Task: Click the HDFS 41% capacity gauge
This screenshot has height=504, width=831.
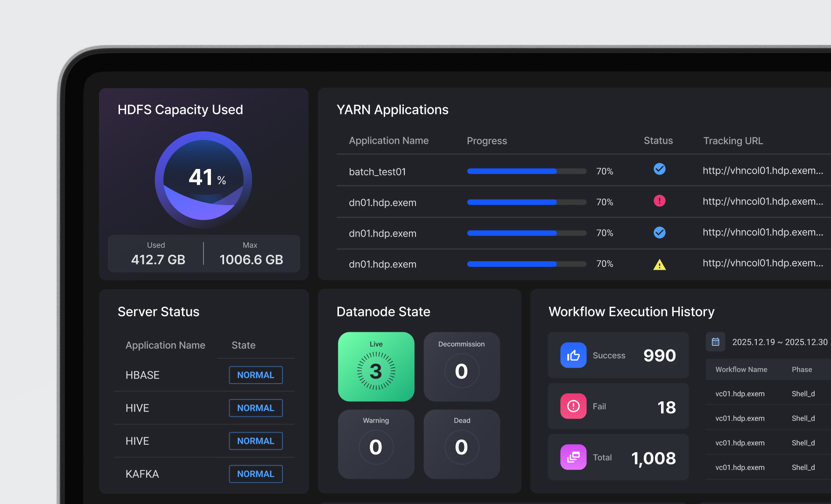Action: tap(204, 180)
